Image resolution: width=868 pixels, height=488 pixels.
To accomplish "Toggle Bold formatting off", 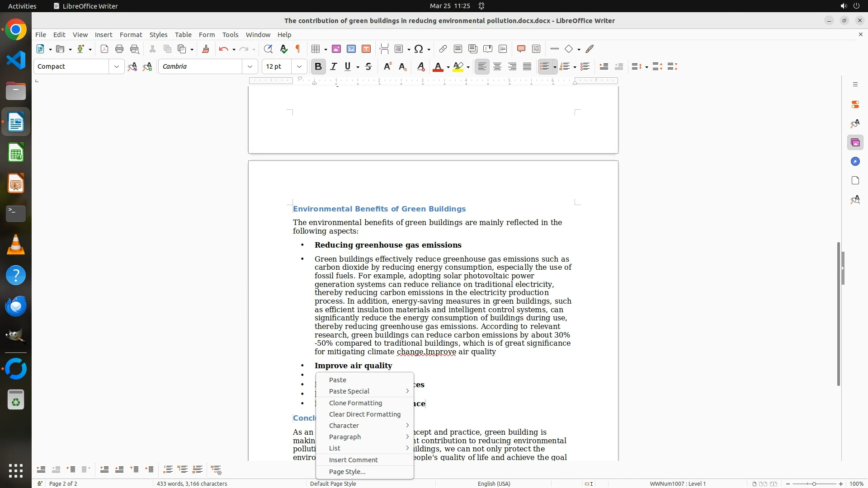I will [x=318, y=66].
